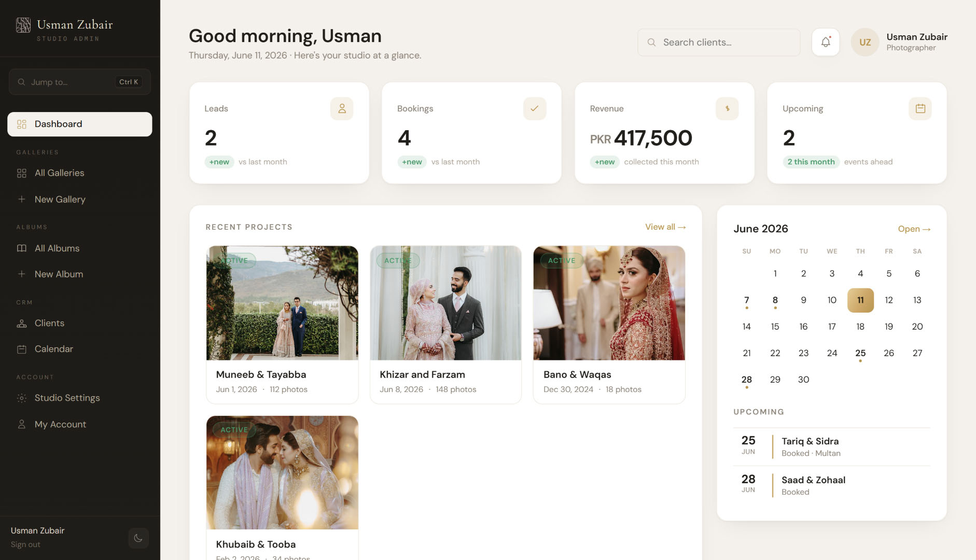Click the search magnifier icon in Search clients
The width and height of the screenshot is (976, 560).
coord(651,43)
